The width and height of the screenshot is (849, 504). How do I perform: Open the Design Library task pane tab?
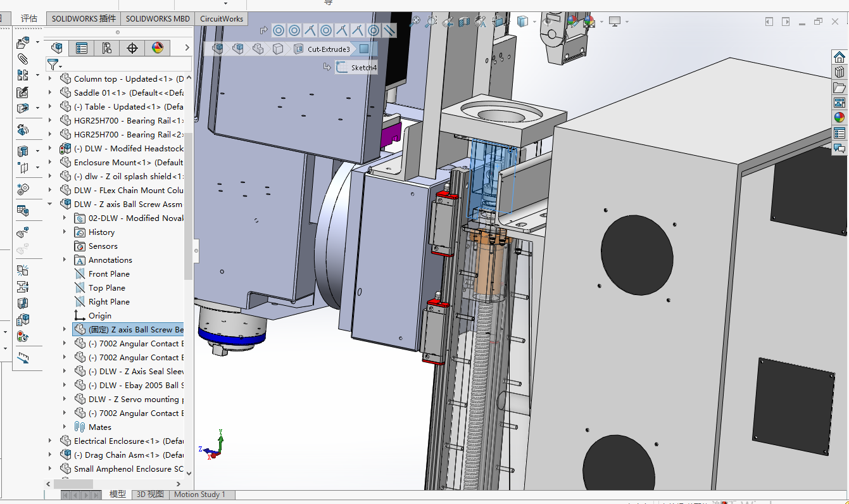(840, 72)
